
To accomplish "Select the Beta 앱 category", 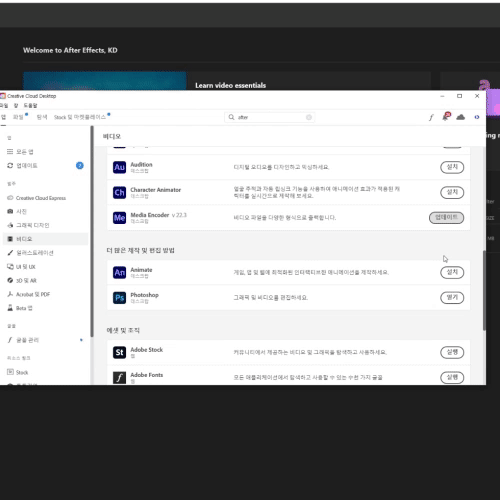I will tap(20, 308).
